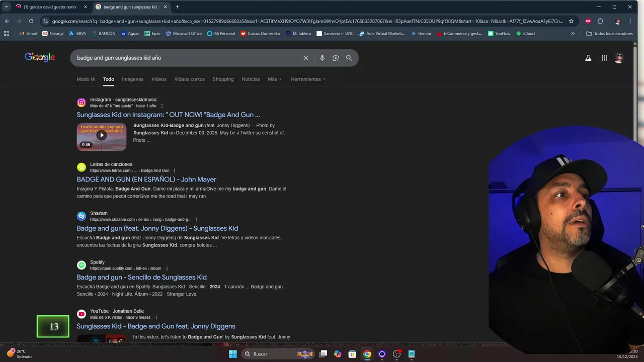Open the Chrome tab search dropdown

(x=6, y=7)
